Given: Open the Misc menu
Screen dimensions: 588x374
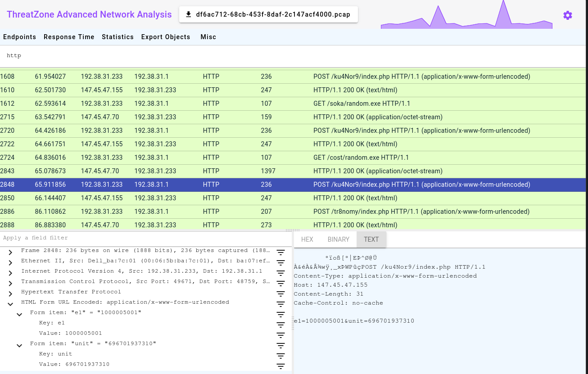Looking at the screenshot, I should pos(208,37).
